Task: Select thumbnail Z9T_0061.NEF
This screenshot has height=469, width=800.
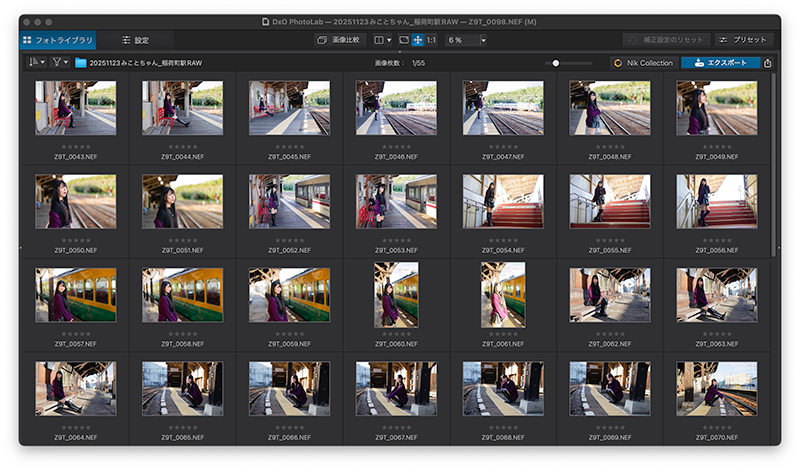Action: [x=503, y=295]
